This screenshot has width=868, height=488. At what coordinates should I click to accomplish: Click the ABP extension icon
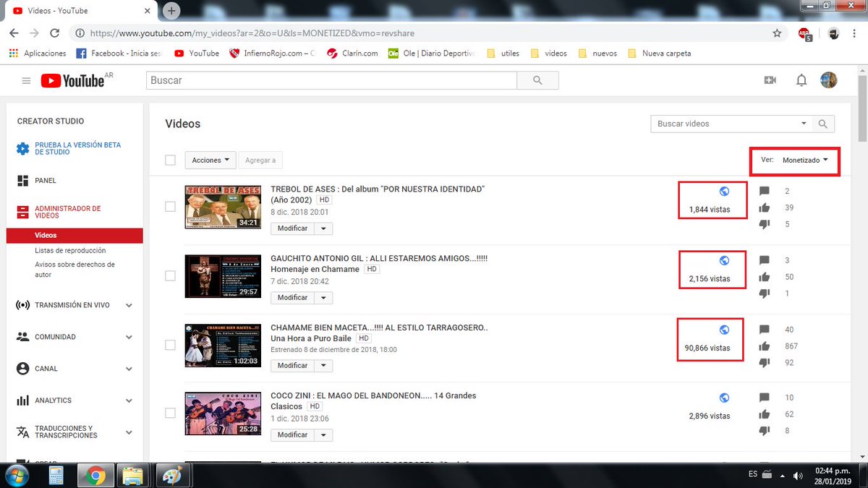(x=804, y=33)
